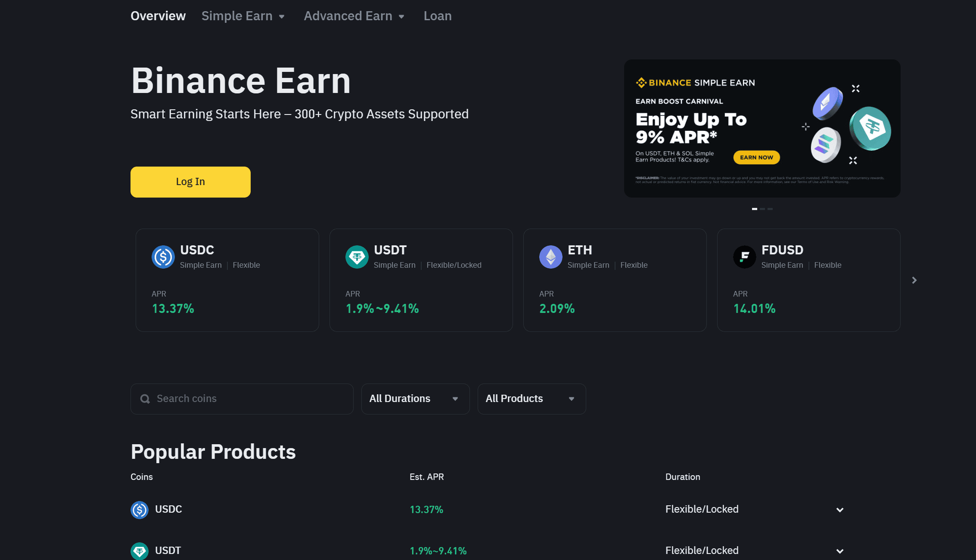Screen dimensions: 976x560
Task: Click the USDC coin icon on the first card
Action: (x=163, y=257)
